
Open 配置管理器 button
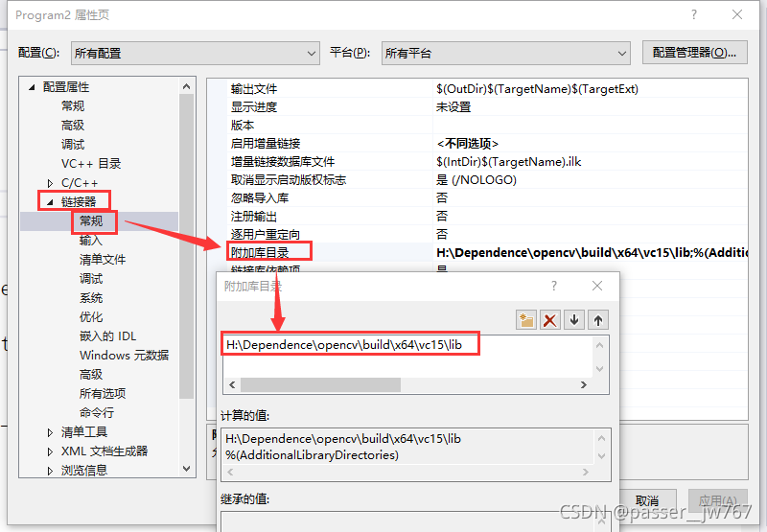click(694, 53)
